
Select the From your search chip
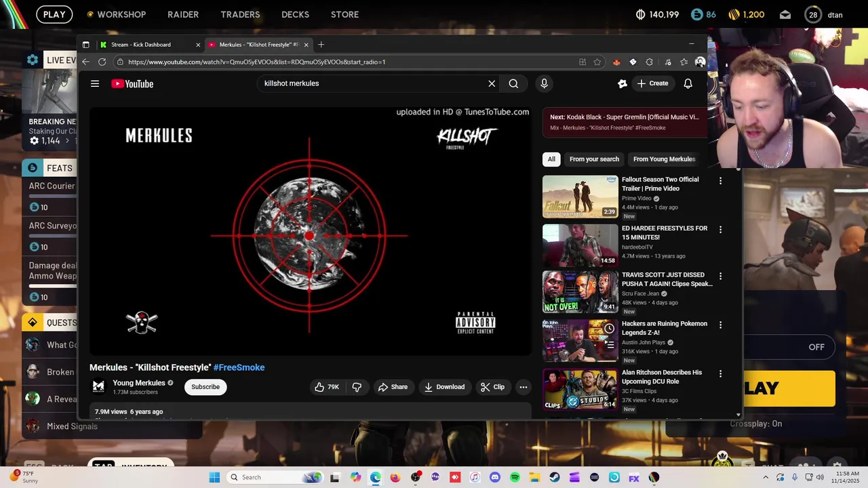594,159
